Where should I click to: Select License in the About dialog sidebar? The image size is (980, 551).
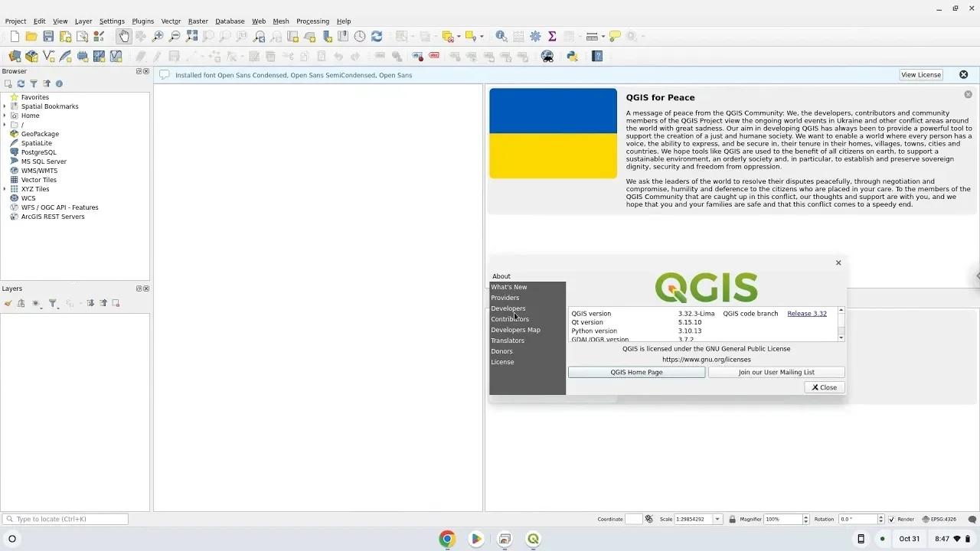click(x=502, y=362)
